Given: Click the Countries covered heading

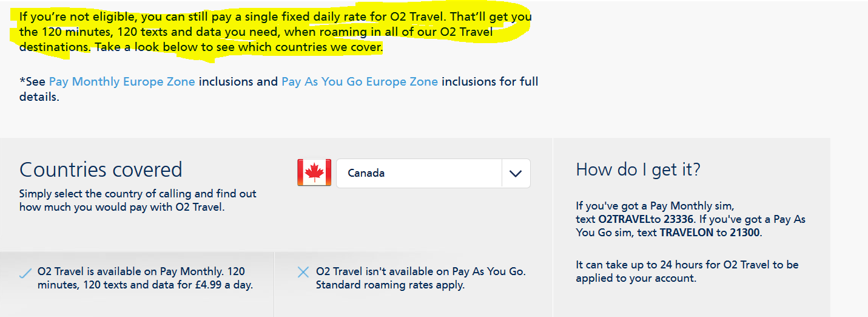Looking at the screenshot, I should [x=101, y=169].
